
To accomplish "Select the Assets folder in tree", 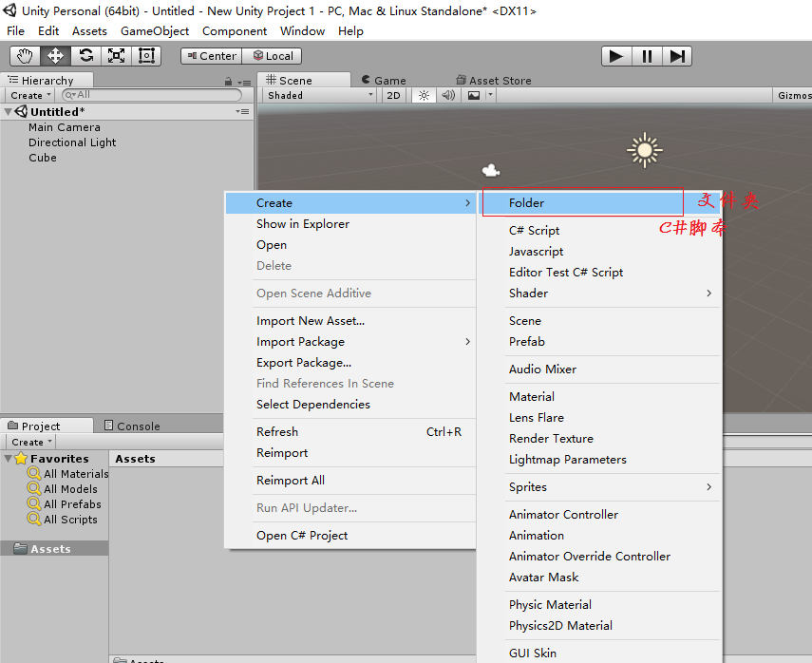I will tap(54, 548).
